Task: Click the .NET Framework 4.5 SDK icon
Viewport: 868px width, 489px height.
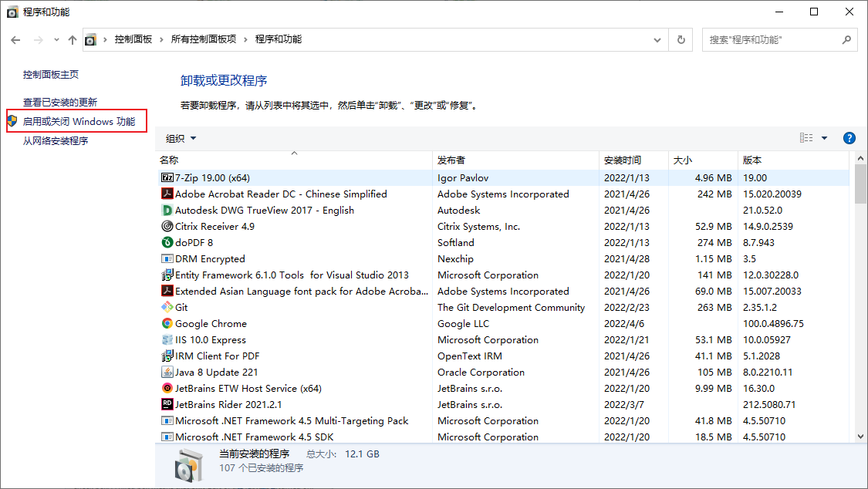Action: pyautogui.click(x=167, y=437)
